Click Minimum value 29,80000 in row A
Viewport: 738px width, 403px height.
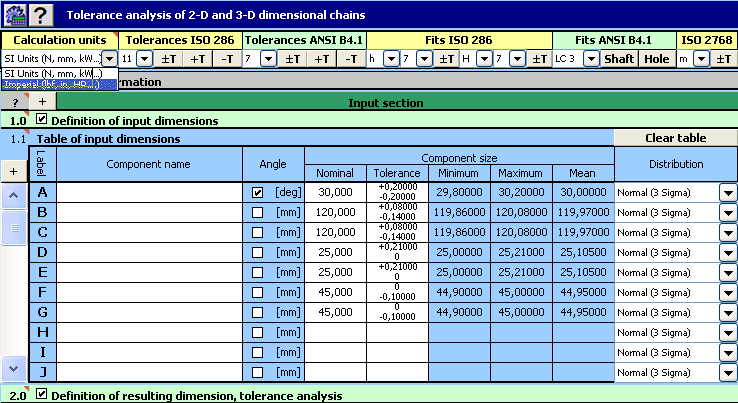coord(459,192)
